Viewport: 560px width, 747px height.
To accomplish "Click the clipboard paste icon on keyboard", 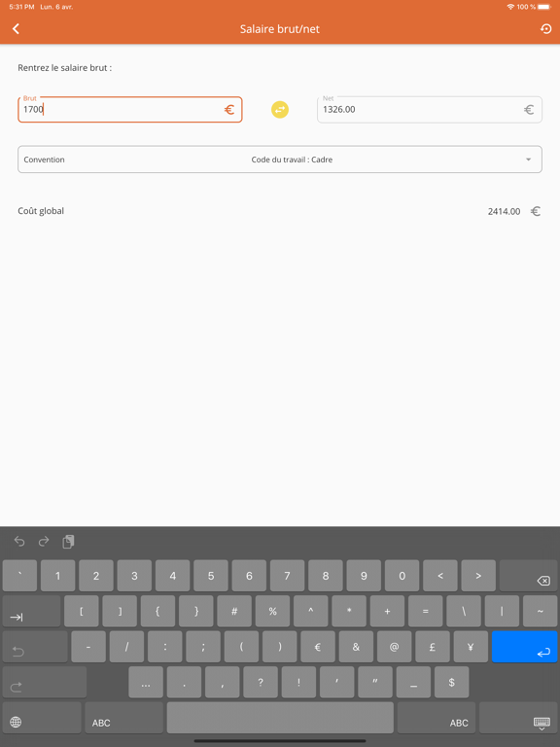I will click(x=69, y=541).
